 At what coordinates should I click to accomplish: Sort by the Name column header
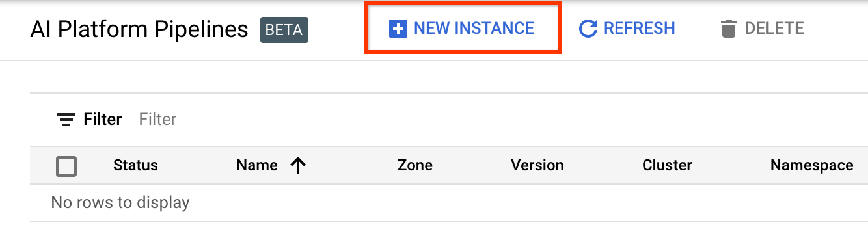(257, 166)
